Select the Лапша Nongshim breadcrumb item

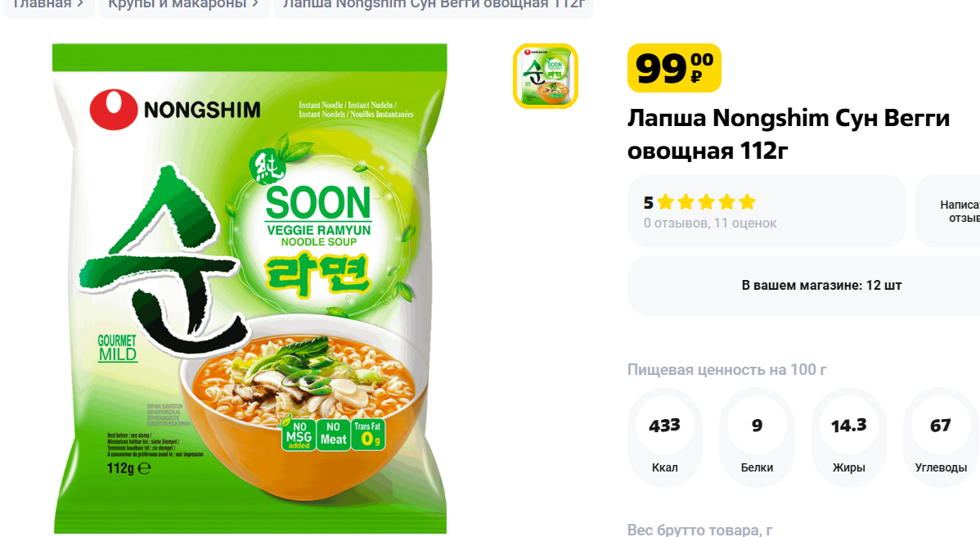point(434,5)
